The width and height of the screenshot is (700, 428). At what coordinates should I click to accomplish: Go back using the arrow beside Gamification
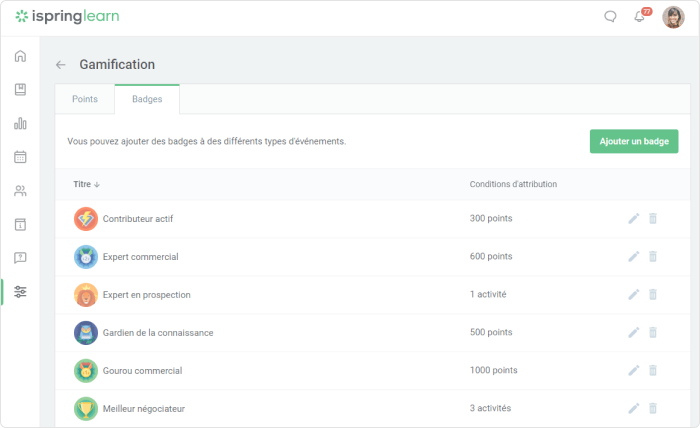[x=61, y=65]
